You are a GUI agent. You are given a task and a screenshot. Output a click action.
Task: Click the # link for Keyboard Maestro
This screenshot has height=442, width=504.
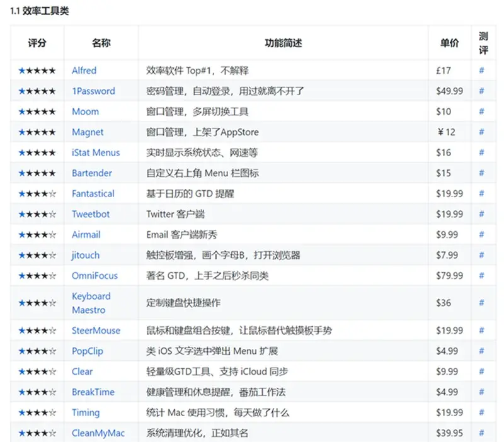(481, 303)
